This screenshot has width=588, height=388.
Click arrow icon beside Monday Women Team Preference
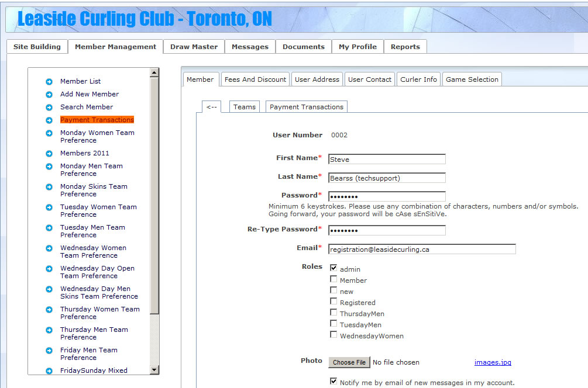point(49,133)
